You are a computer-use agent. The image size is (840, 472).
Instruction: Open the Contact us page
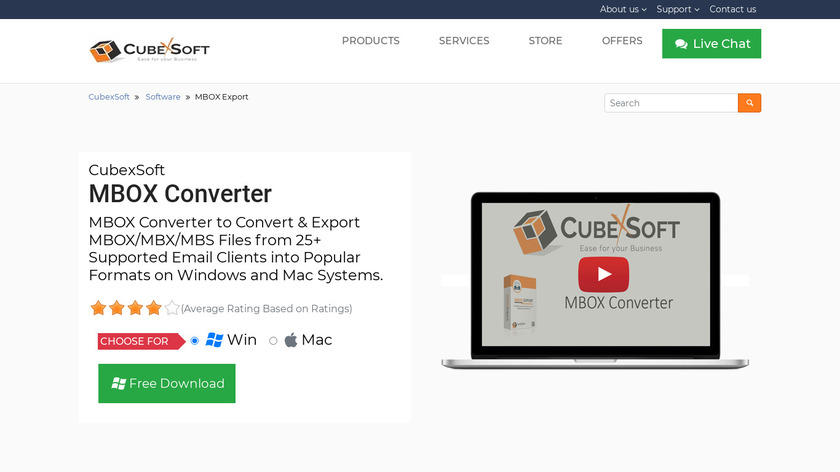point(732,9)
